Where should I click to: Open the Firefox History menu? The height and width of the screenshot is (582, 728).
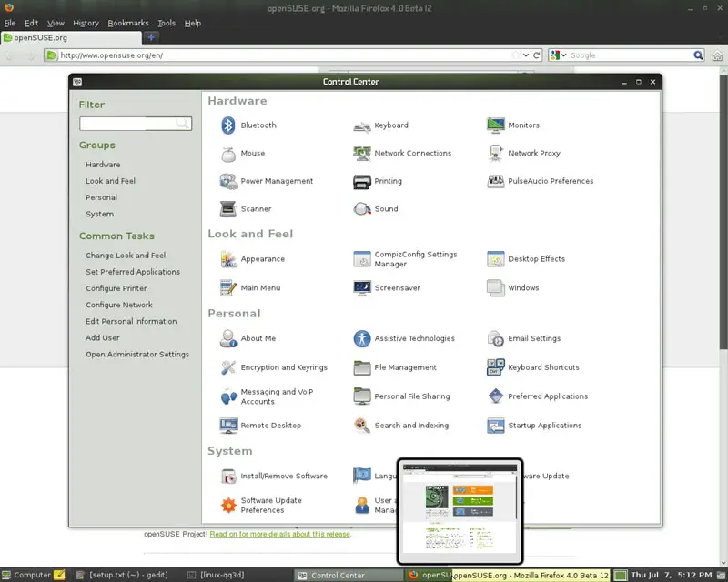86,23
